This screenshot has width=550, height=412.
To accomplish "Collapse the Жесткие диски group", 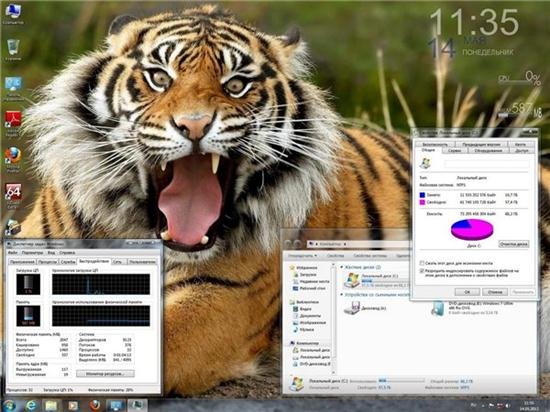I will coord(341,267).
